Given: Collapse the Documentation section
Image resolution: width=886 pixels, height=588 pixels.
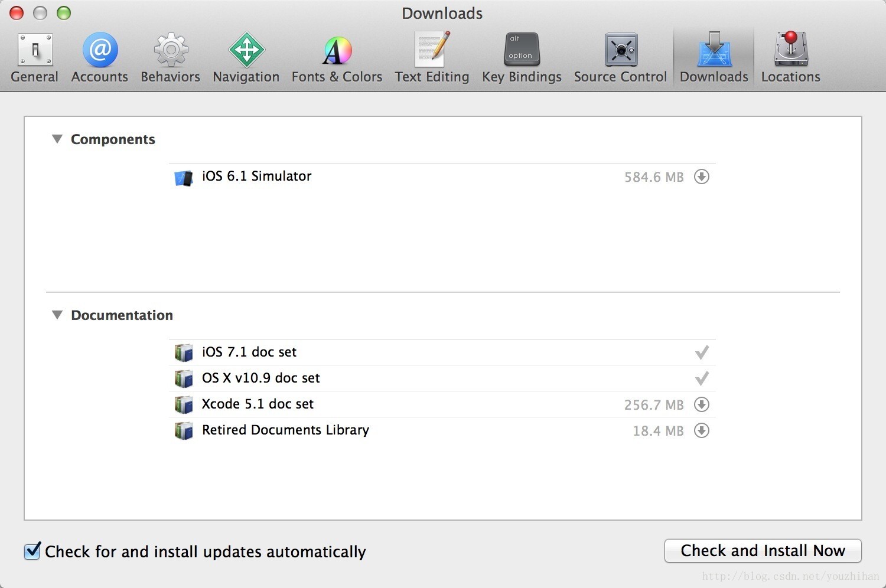Looking at the screenshot, I should [x=57, y=315].
